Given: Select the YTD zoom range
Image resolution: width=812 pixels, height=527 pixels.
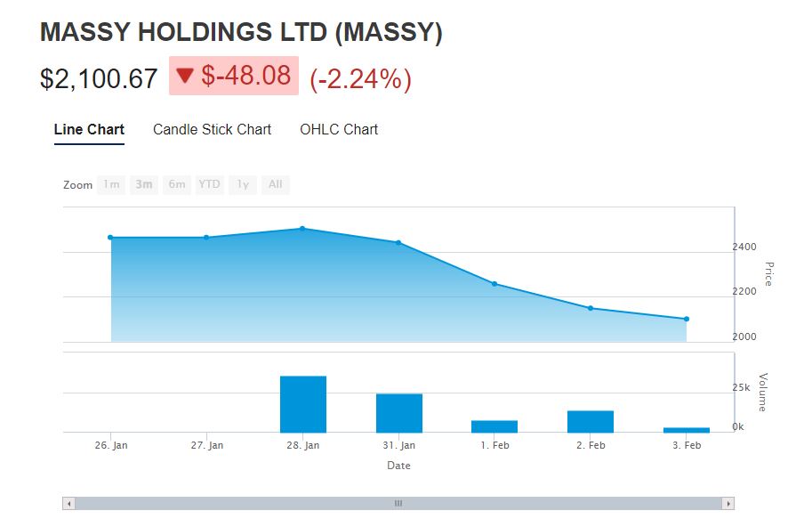Looking at the screenshot, I should (209, 185).
